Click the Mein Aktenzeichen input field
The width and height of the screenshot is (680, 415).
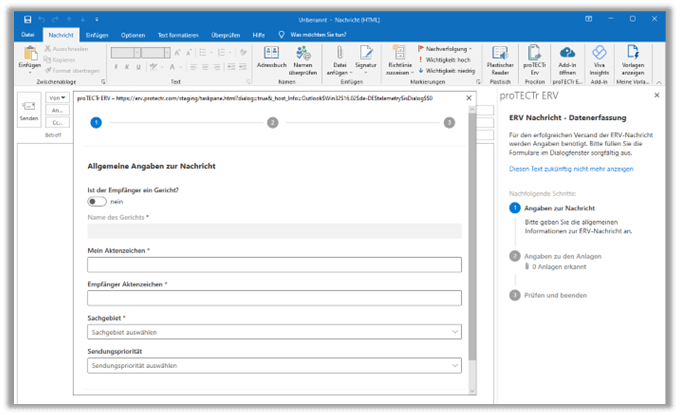tap(274, 265)
